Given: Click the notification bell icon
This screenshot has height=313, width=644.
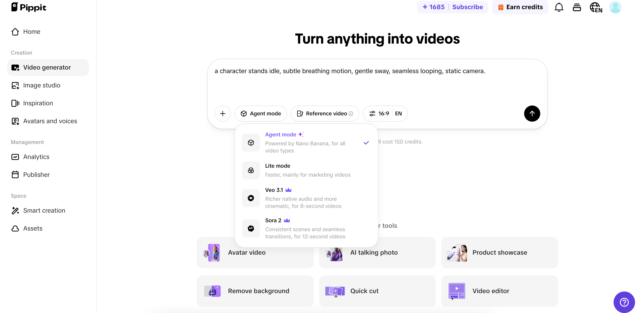Looking at the screenshot, I should [559, 7].
